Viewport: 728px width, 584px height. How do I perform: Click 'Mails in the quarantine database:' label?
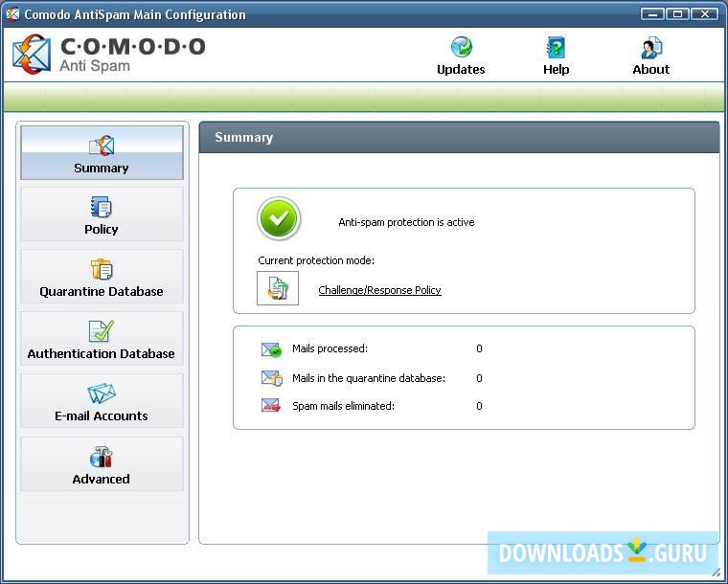click(369, 378)
